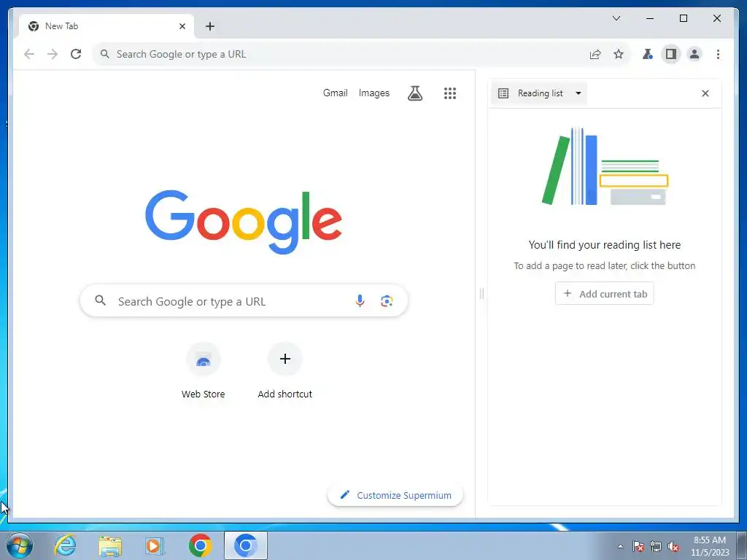Click the Add shortcut tile
Image resolution: width=747 pixels, height=560 pixels.
pos(285,371)
